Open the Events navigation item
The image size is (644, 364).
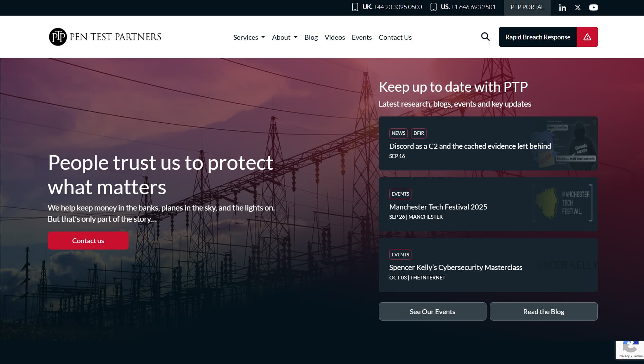coord(362,37)
